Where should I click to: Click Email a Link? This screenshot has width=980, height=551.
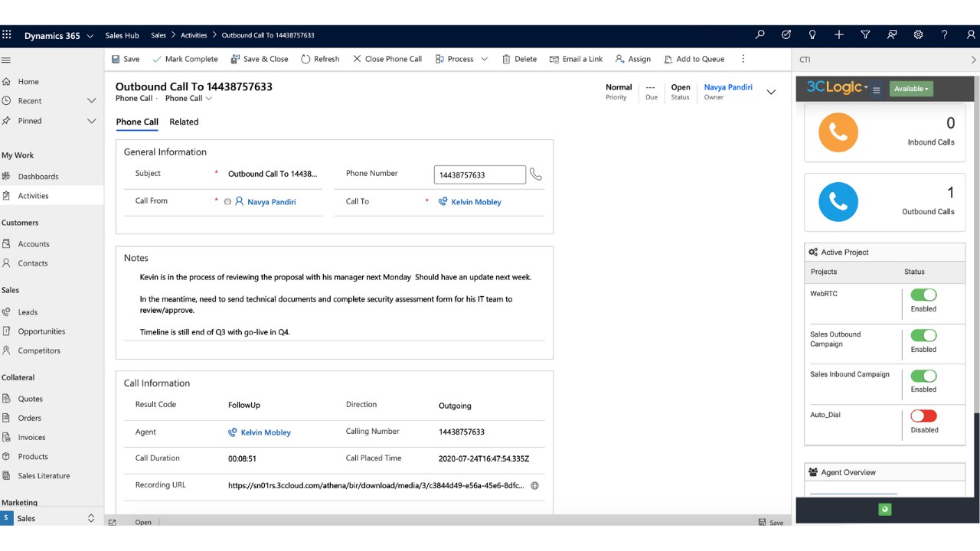click(x=576, y=59)
